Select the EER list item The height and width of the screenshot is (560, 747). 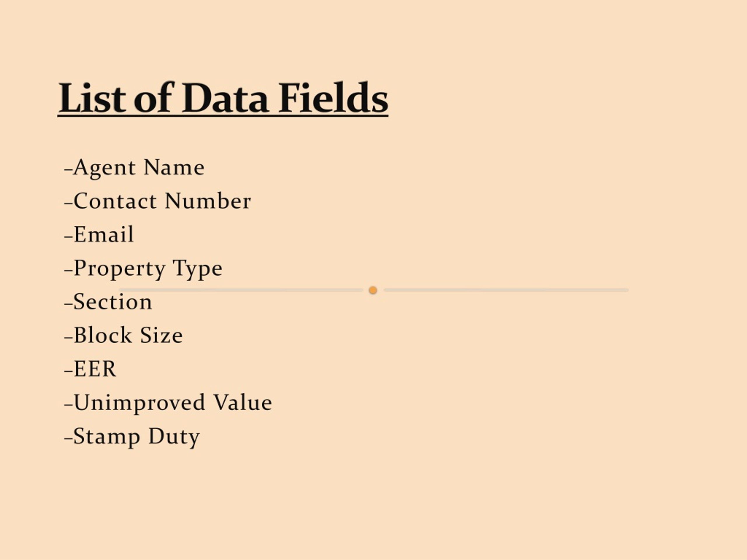pos(90,369)
